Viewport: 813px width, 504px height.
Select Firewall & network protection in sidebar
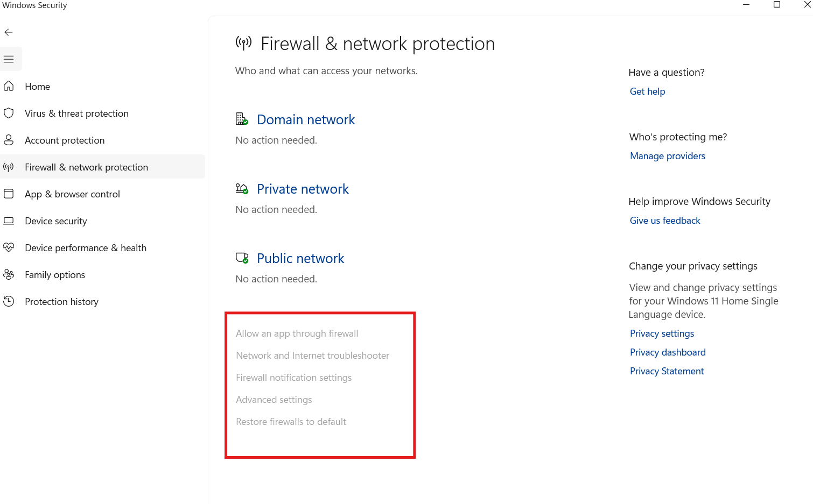[86, 167]
